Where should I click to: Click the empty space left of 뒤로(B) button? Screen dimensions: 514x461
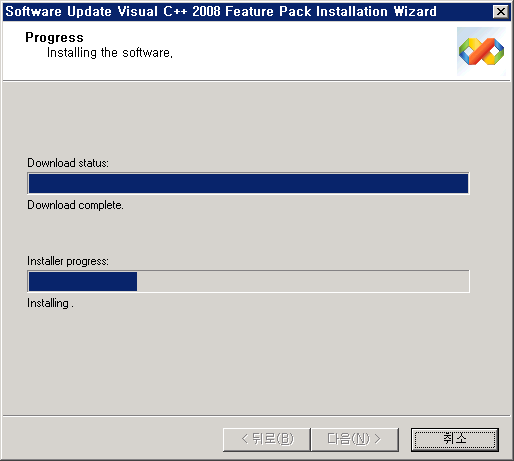(113, 440)
